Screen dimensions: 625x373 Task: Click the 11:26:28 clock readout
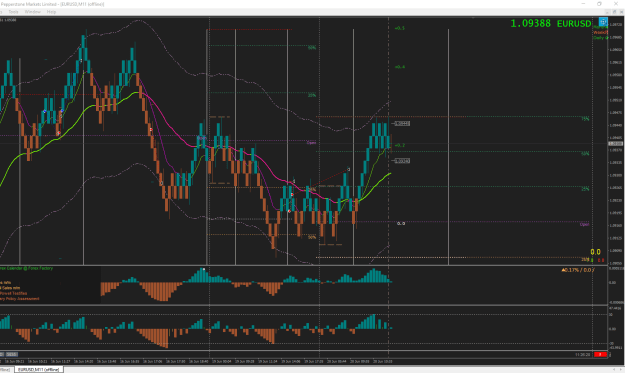point(582,354)
